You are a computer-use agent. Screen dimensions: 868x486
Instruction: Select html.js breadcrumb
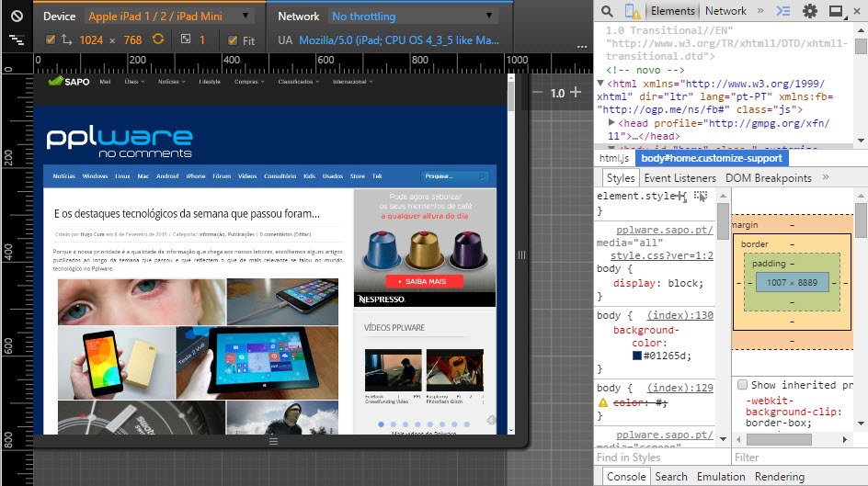[x=614, y=158]
